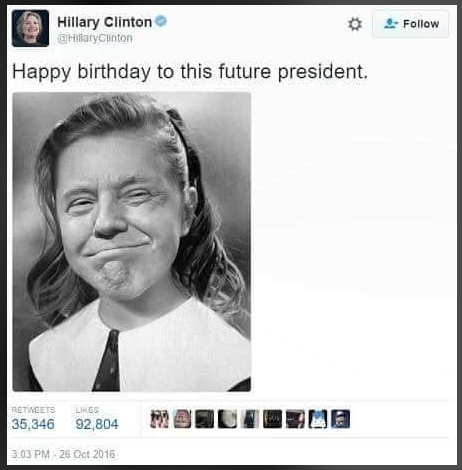Open seventh liker avatar in the row

295,419
